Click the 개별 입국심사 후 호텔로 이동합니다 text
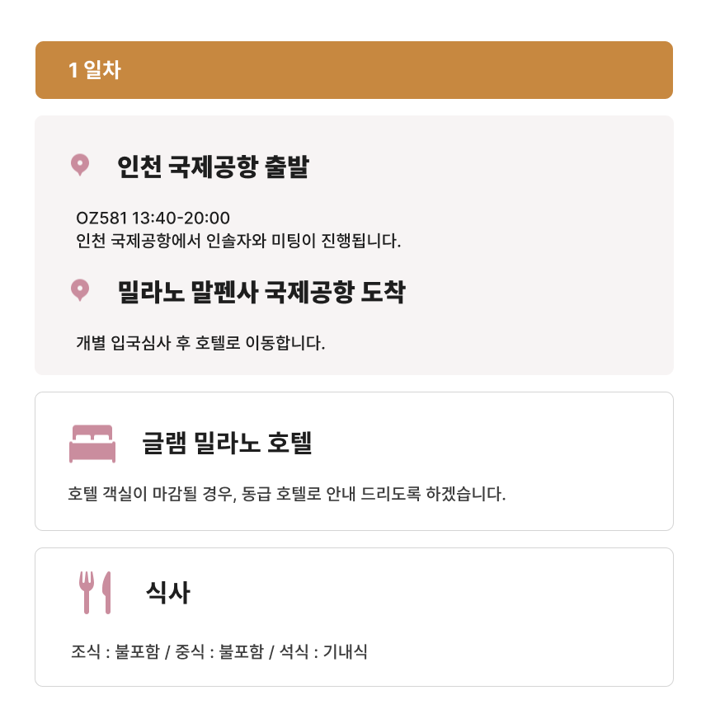This screenshot has height=728, width=720. pos(200,342)
